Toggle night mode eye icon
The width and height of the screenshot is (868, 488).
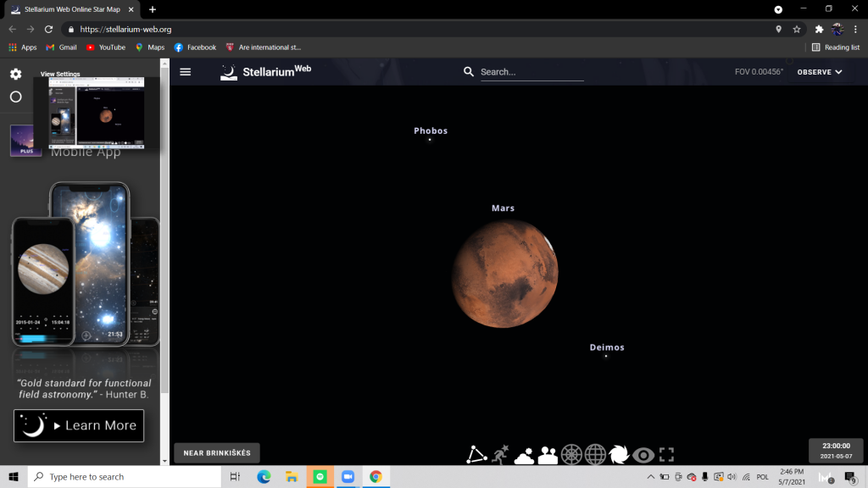[x=643, y=455]
